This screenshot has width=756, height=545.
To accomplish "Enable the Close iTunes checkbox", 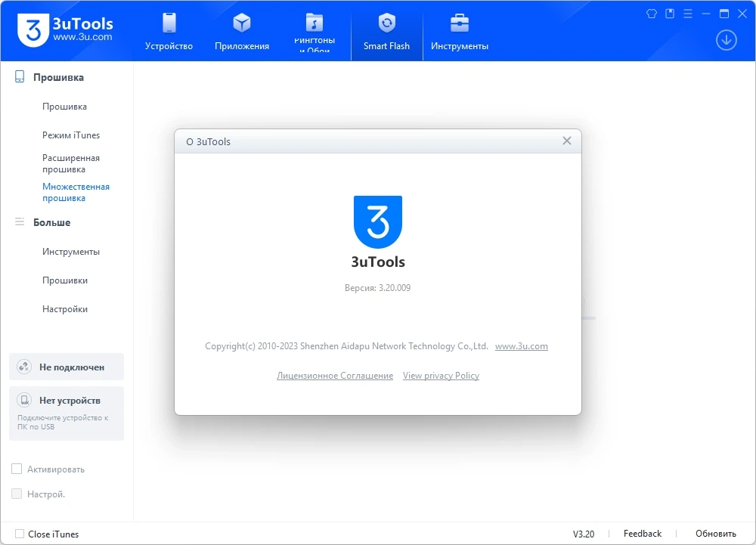I will (20, 534).
